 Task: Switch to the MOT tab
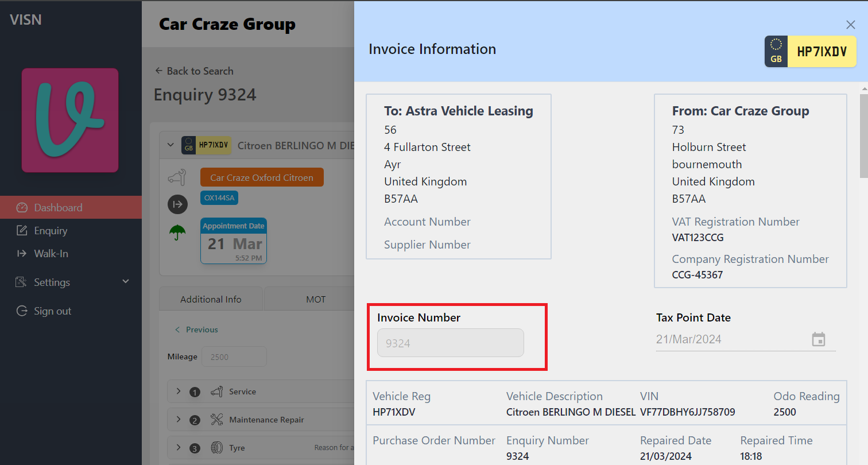[x=316, y=299]
